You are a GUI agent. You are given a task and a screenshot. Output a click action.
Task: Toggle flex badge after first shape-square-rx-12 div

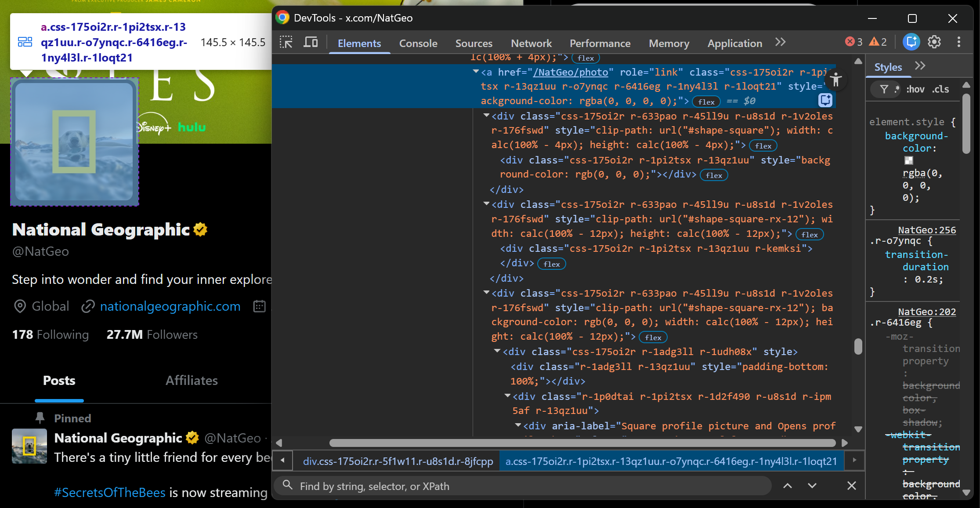point(810,235)
